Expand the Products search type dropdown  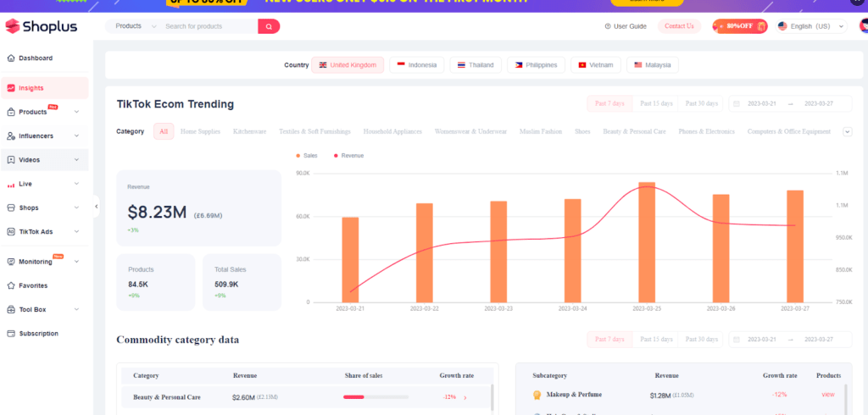tap(136, 26)
